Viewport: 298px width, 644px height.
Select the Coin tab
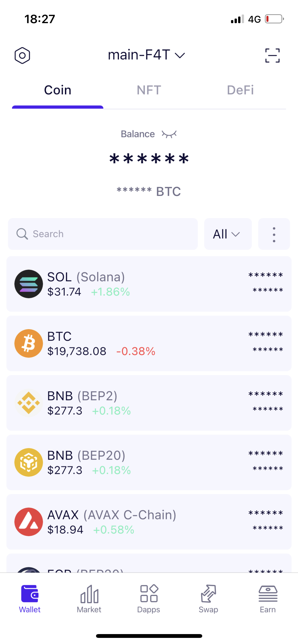tap(58, 90)
